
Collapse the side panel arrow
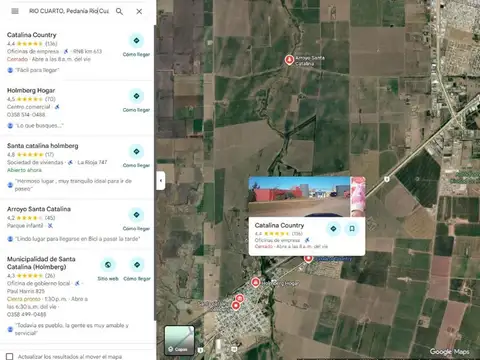161,181
